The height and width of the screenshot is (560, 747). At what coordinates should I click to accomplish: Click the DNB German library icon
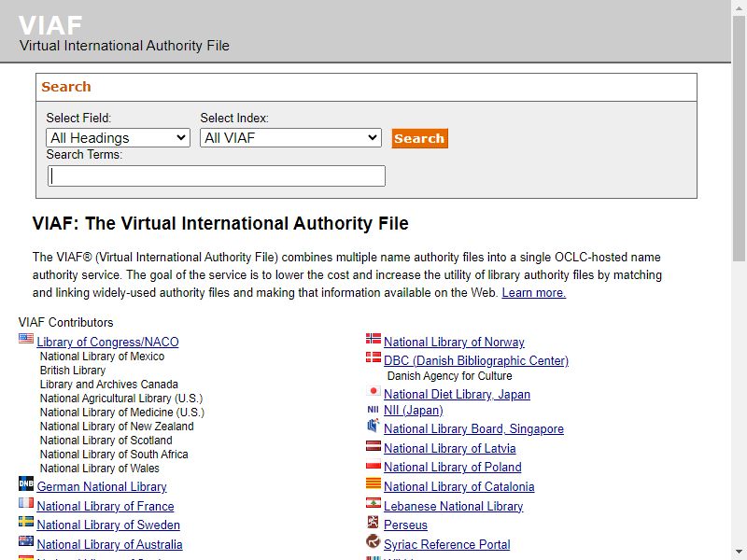click(26, 483)
